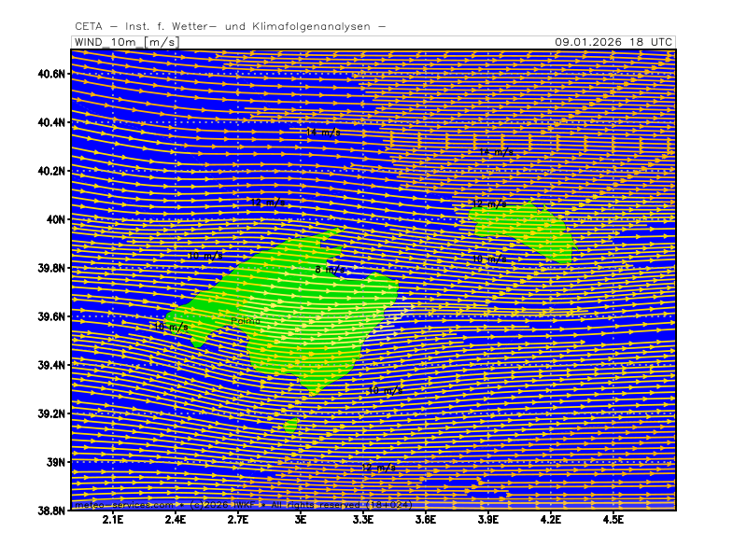Click the 39.4N latitude tick label
747x560 pixels.
pyautogui.click(x=51, y=365)
